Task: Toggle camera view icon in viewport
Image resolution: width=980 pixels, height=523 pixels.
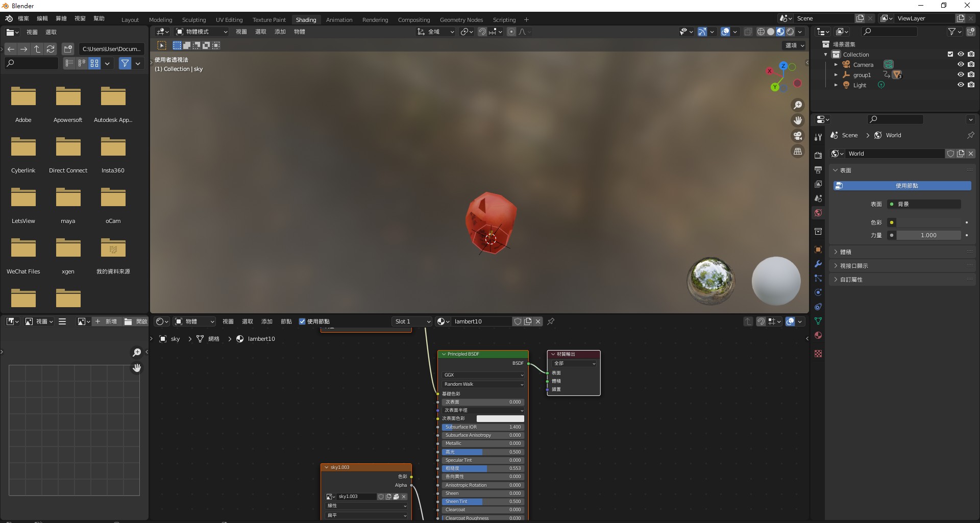Action: (x=797, y=136)
